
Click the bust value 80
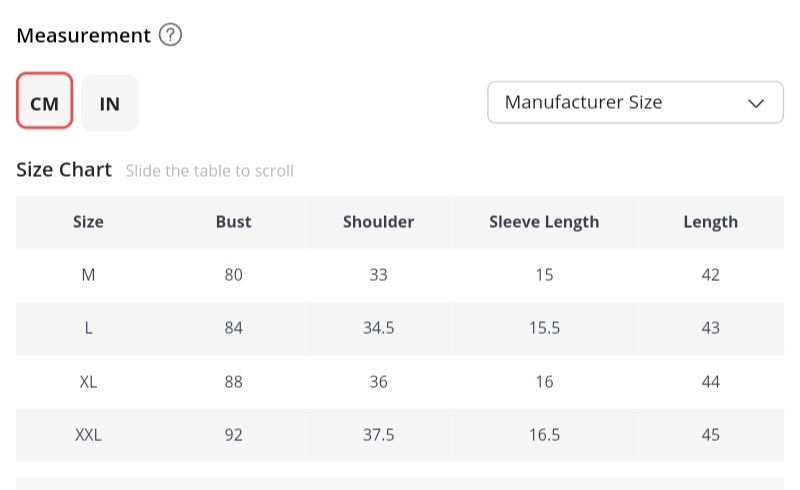coord(233,275)
